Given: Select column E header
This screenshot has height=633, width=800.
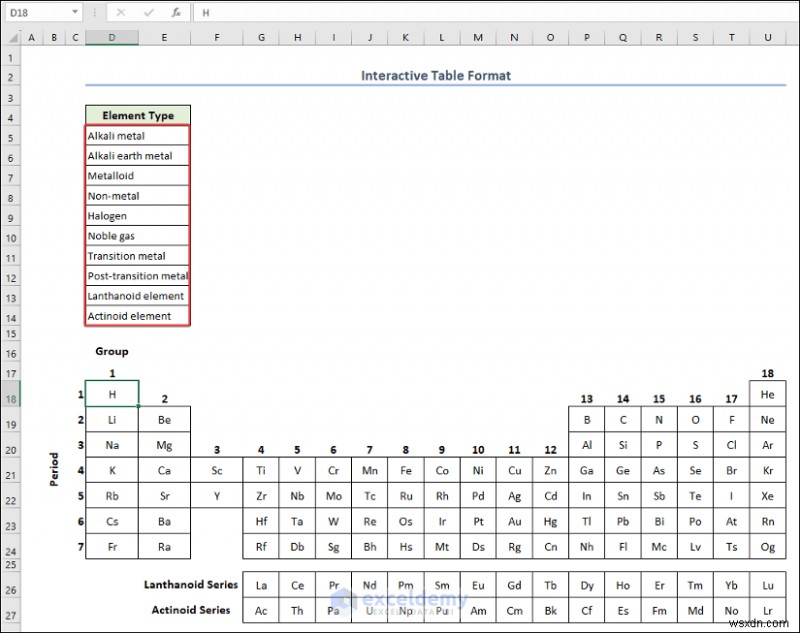Looking at the screenshot, I should click(x=164, y=37).
